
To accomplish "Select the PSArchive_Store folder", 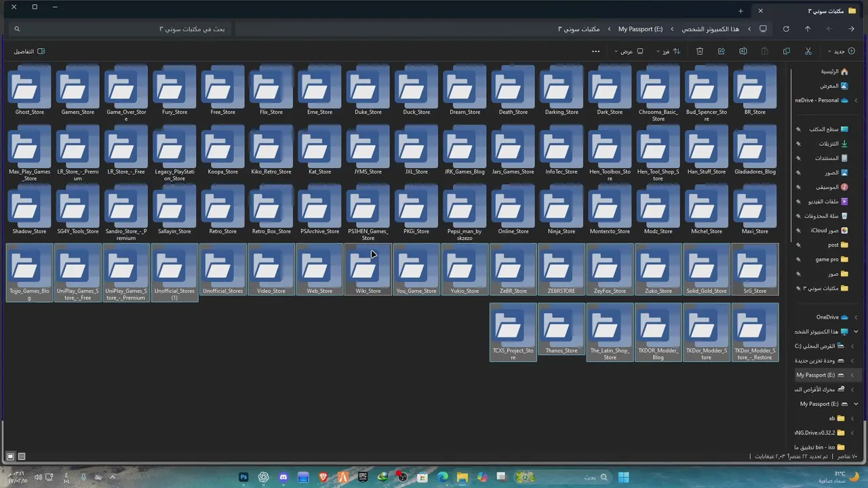I will (x=319, y=210).
